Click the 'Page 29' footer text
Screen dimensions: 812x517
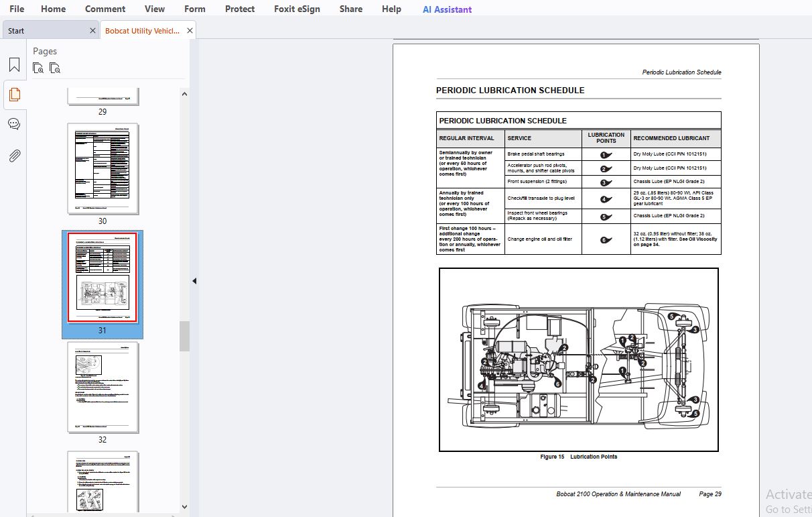pos(710,494)
